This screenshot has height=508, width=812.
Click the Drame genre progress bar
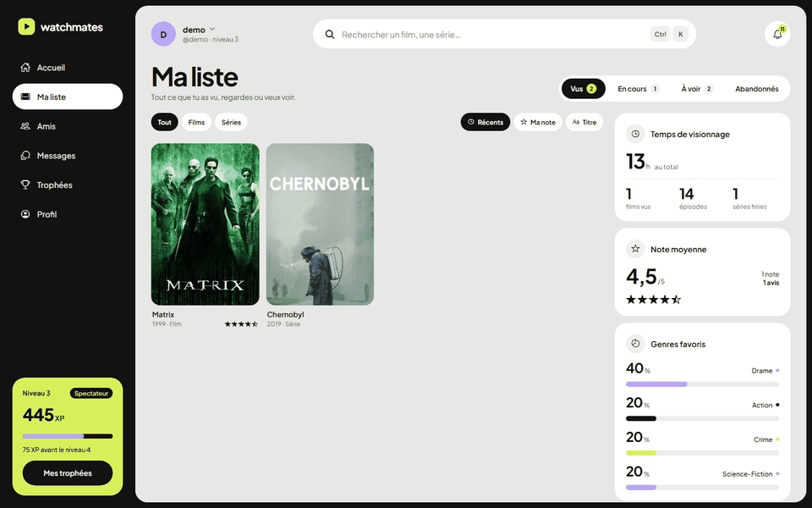click(702, 384)
